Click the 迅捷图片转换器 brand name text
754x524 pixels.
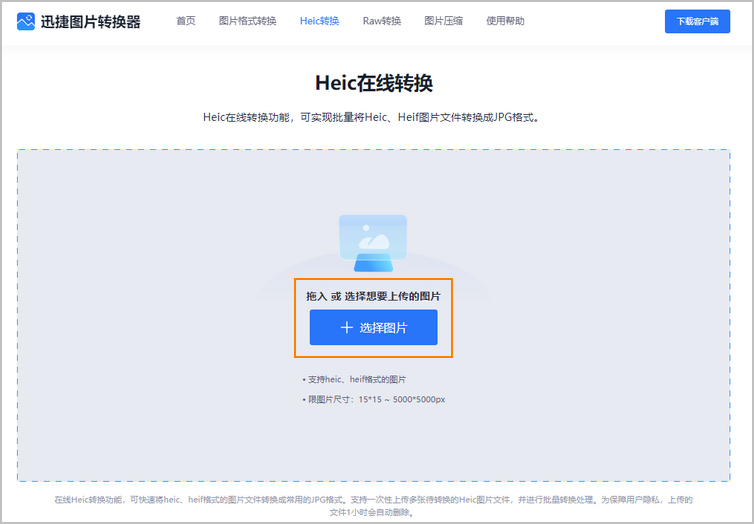click(x=91, y=21)
